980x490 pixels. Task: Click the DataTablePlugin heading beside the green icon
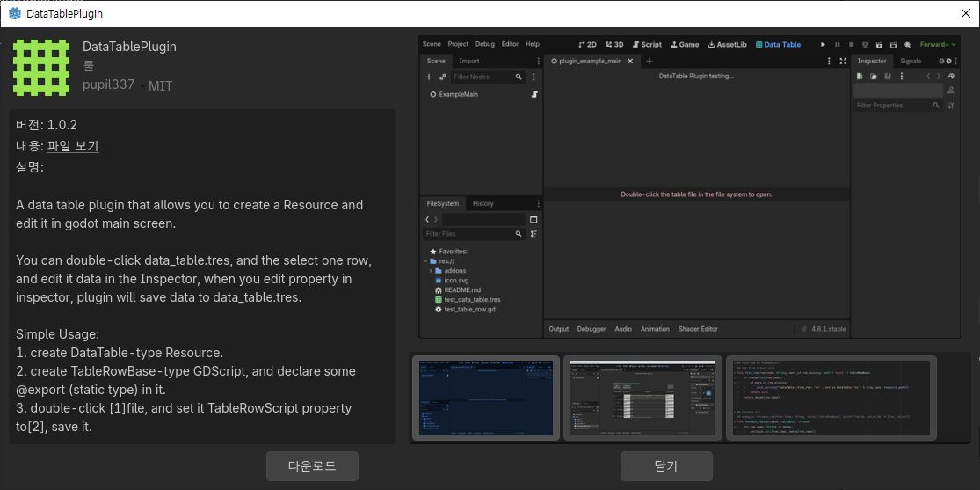point(129,47)
